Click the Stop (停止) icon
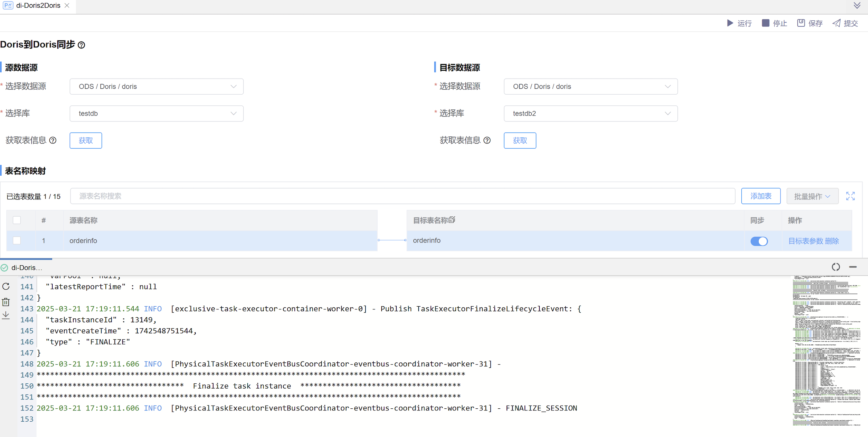 [x=765, y=23]
